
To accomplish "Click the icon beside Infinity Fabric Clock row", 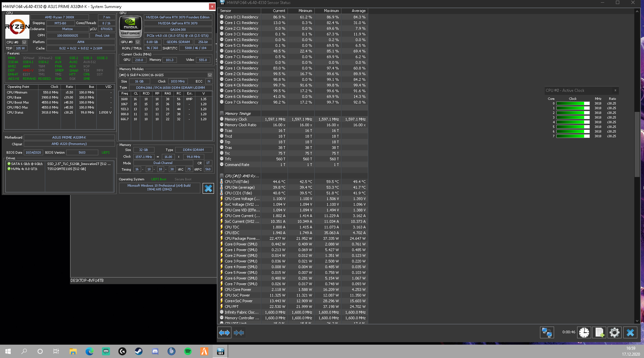I will click(x=221, y=312).
